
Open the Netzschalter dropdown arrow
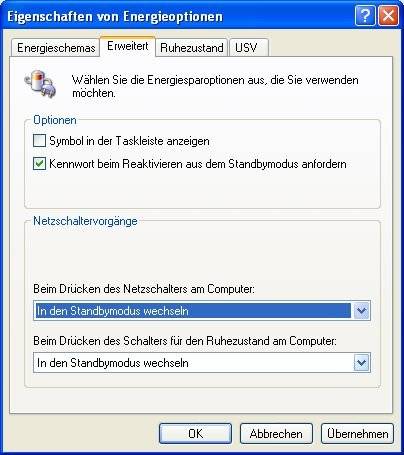361,311
